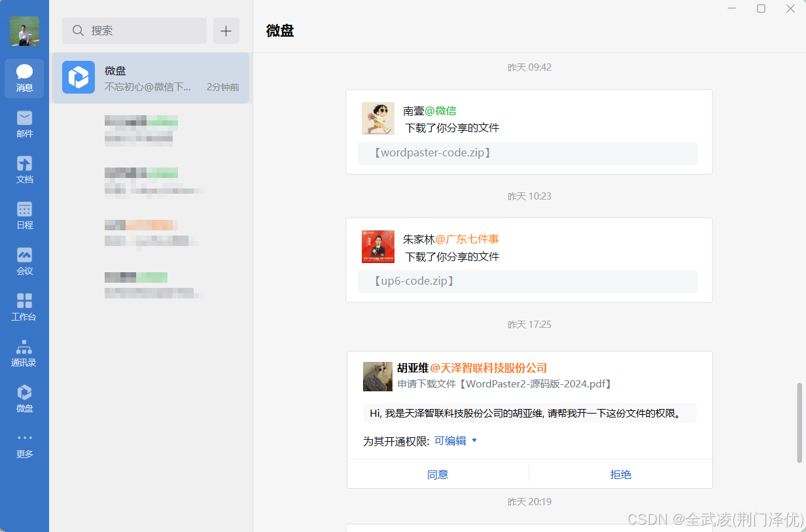Click the 昨天 10:23 timestamp
Screen dimensions: 806x532
[529, 196]
